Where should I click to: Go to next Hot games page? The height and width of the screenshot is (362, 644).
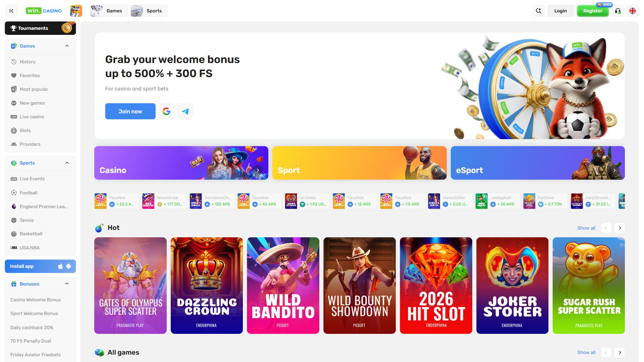click(x=620, y=228)
